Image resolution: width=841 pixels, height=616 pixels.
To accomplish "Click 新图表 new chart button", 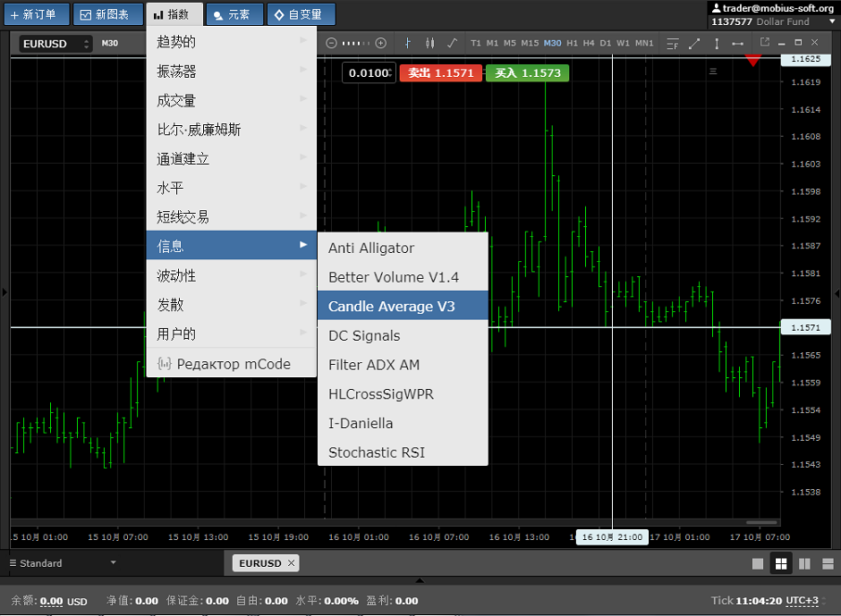I will point(107,14).
